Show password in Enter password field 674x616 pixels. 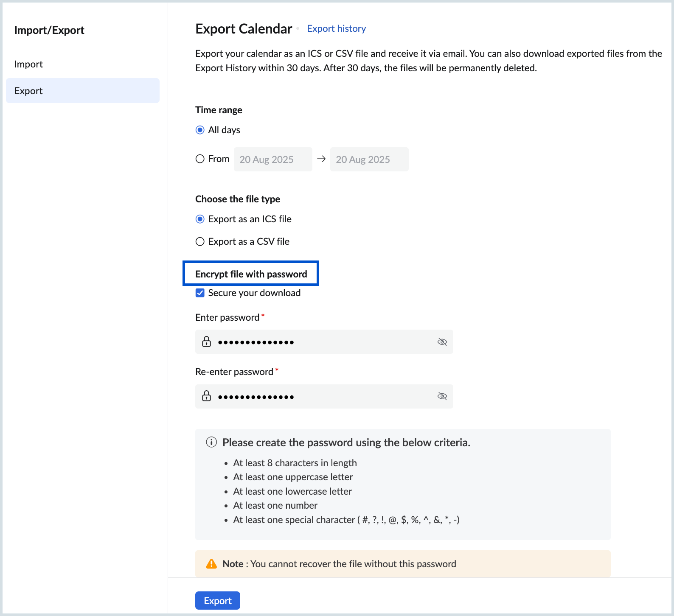(442, 342)
